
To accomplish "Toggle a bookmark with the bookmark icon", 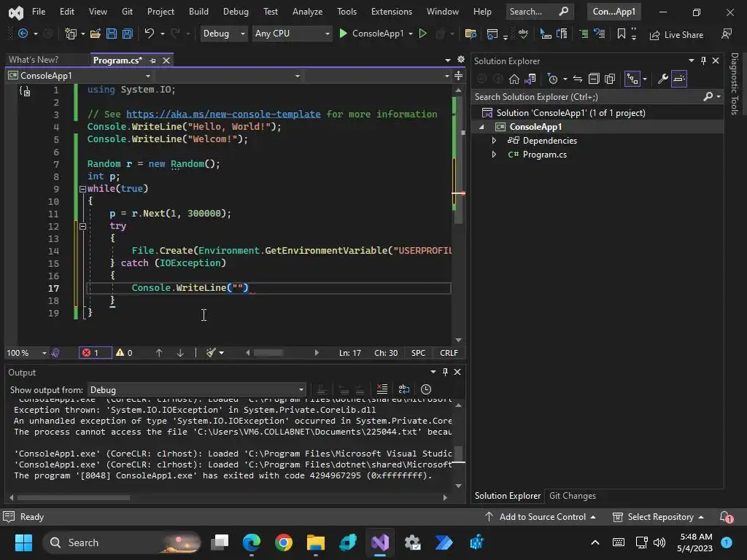I will tap(622, 34).
